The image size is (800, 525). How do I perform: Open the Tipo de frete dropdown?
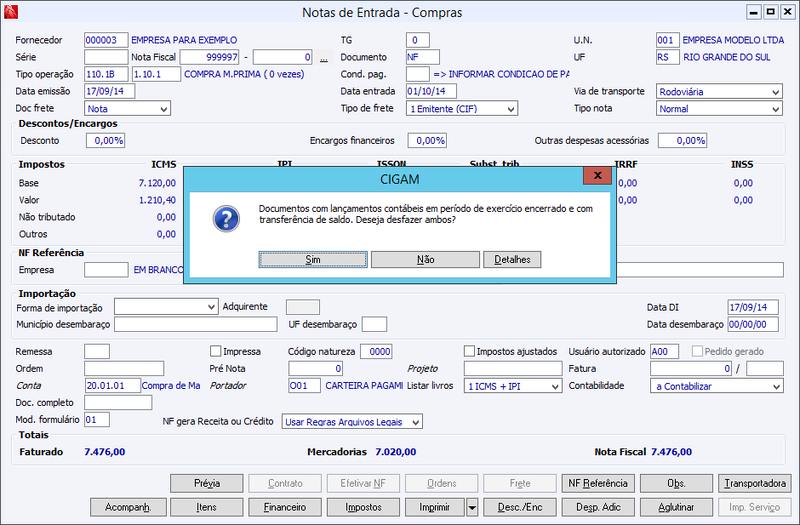coord(462,108)
